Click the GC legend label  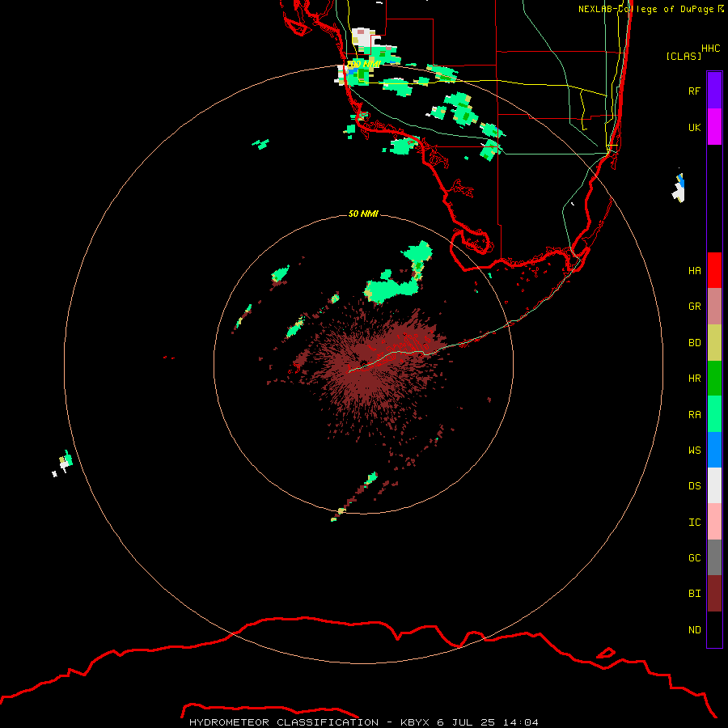pyautogui.click(x=694, y=558)
